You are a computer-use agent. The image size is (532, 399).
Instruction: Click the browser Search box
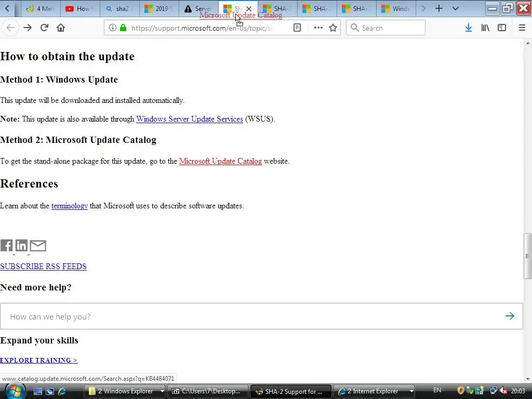[385, 28]
